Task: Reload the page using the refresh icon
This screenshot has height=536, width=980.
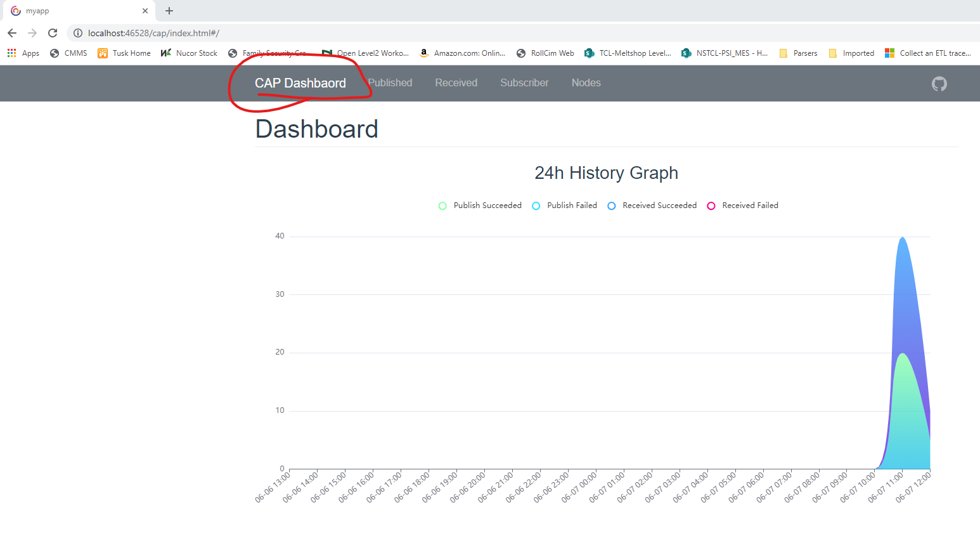Action: pyautogui.click(x=53, y=33)
